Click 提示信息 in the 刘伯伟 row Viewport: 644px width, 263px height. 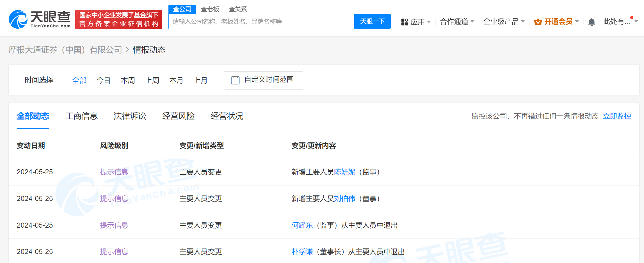point(114,199)
